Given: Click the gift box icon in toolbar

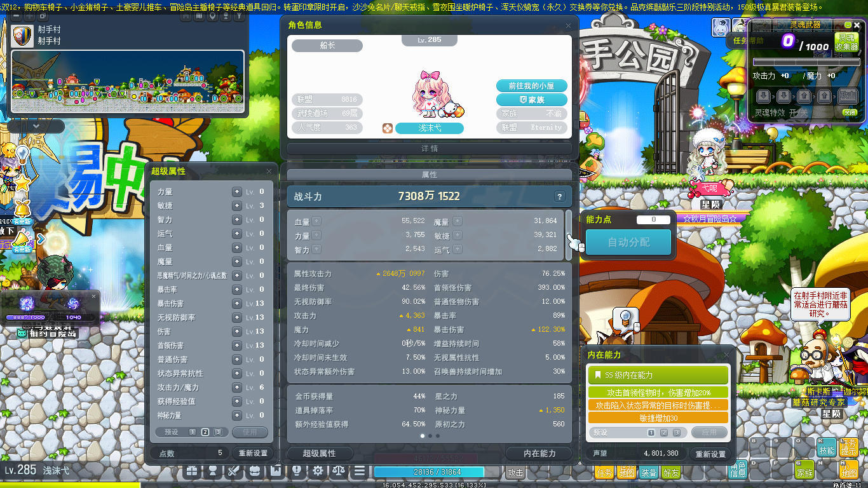Looking at the screenshot, I should [192, 471].
